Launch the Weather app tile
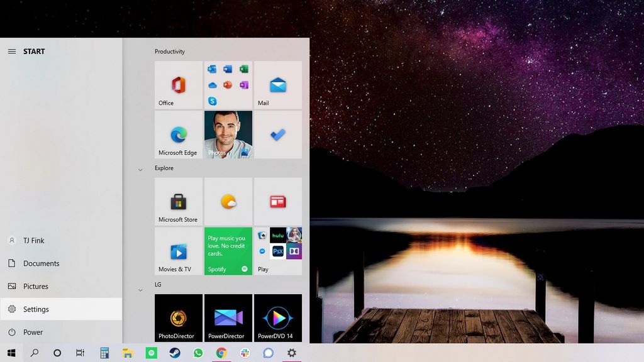644x362 pixels. [x=228, y=201]
